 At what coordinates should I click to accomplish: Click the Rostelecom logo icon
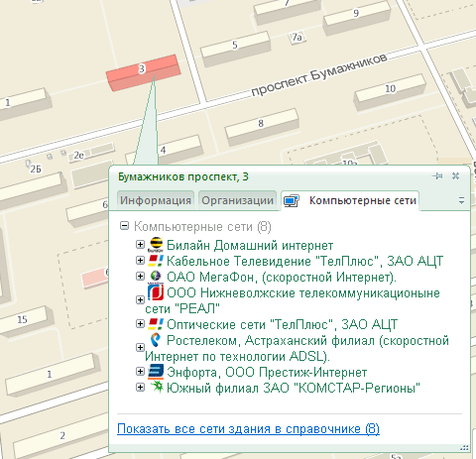pyautogui.click(x=155, y=340)
